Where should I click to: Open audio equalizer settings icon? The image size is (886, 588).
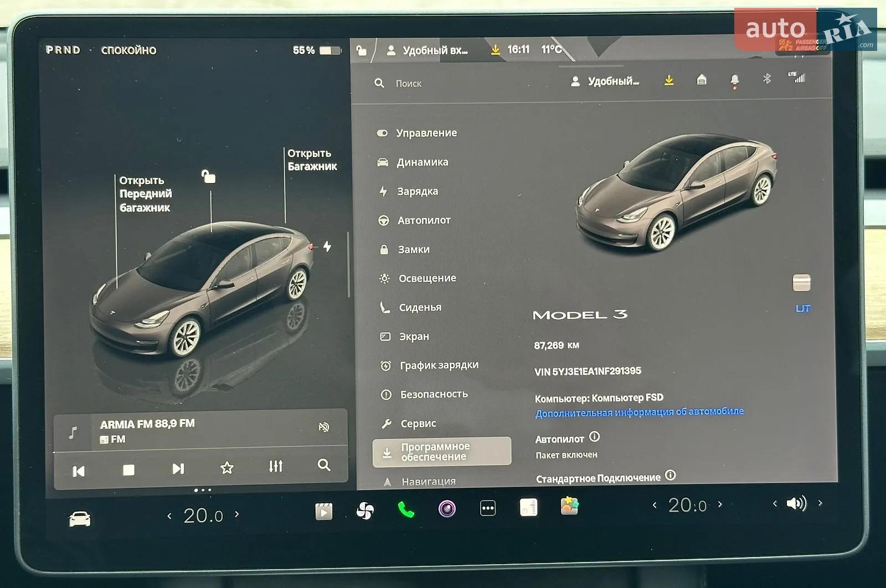[x=276, y=466]
